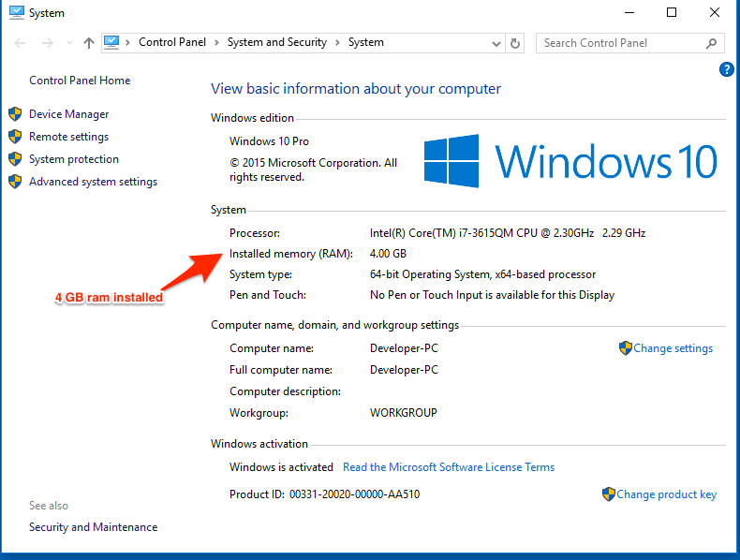Expand chevron before Control Panel breadcrumb

coord(127,42)
